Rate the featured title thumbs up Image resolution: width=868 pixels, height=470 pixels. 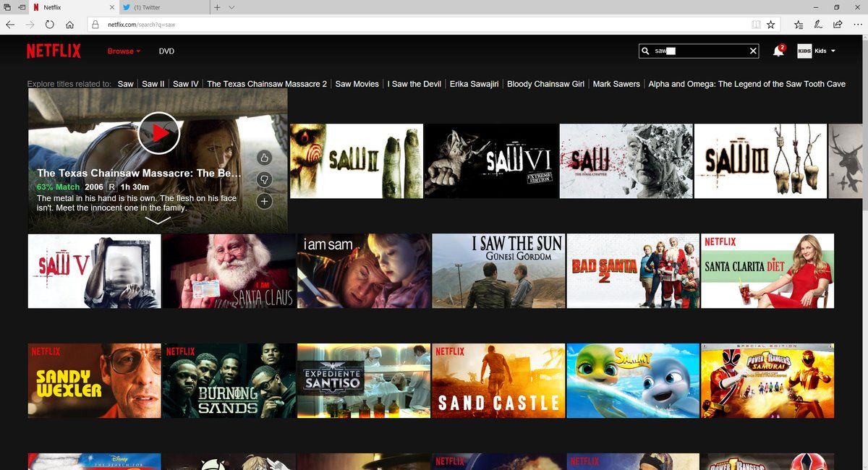[264, 157]
